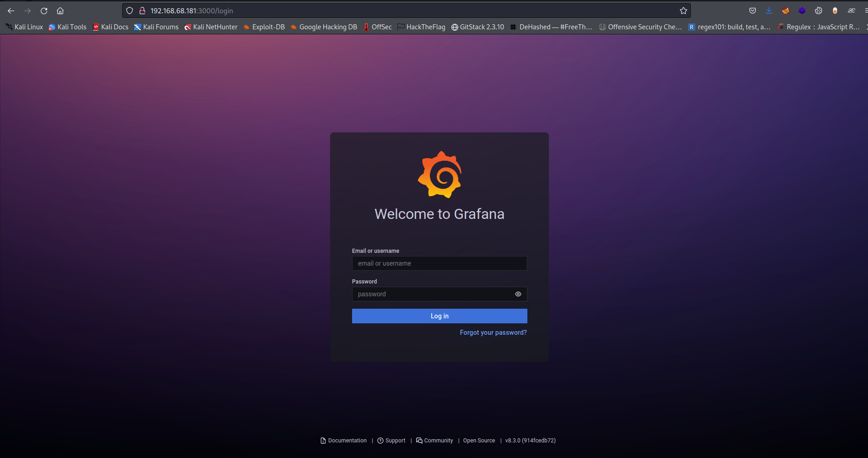Open Documentation footer link
Image resolution: width=868 pixels, height=458 pixels.
tap(343, 441)
